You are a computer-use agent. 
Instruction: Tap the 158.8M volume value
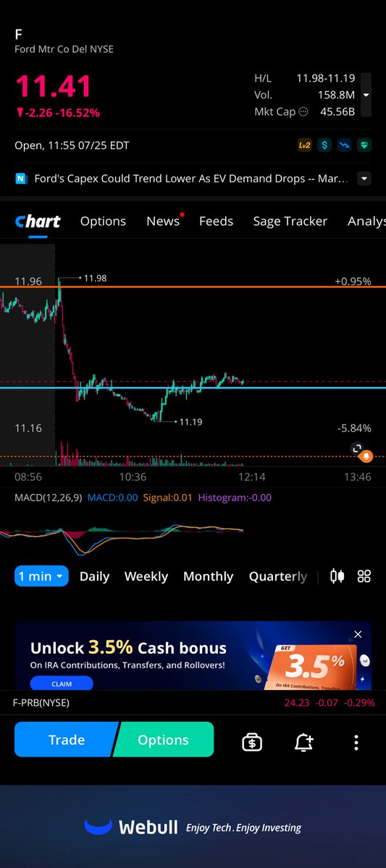coord(335,95)
